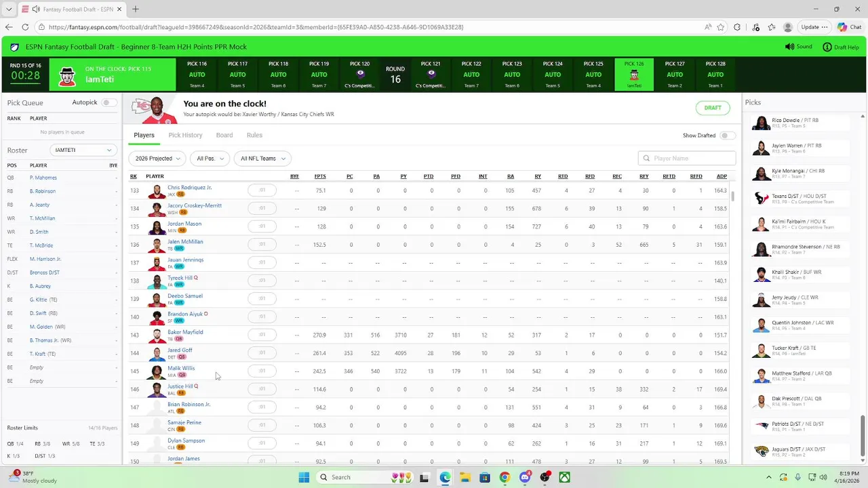Image resolution: width=868 pixels, height=488 pixels.
Task: Open a new browser tab
Action: (x=135, y=9)
